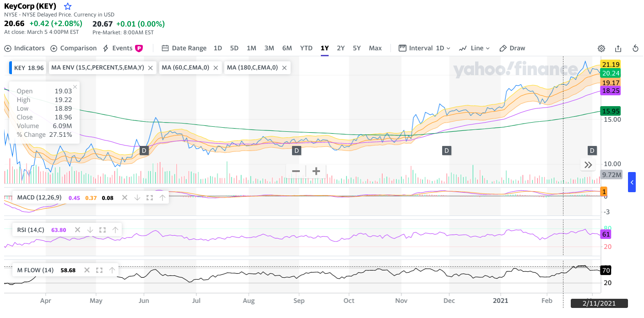Select the 2Y time range
Image resolution: width=644 pixels, height=318 pixels.
341,48
